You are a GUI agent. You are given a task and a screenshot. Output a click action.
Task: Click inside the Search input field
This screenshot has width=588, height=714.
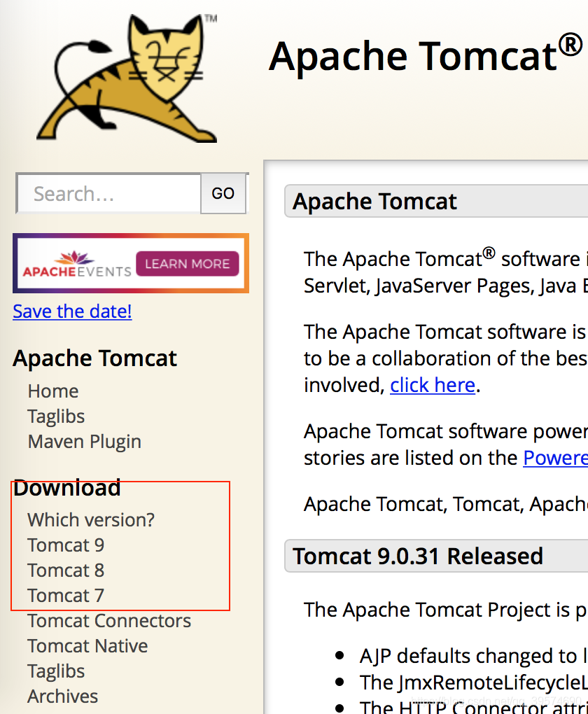tap(109, 193)
